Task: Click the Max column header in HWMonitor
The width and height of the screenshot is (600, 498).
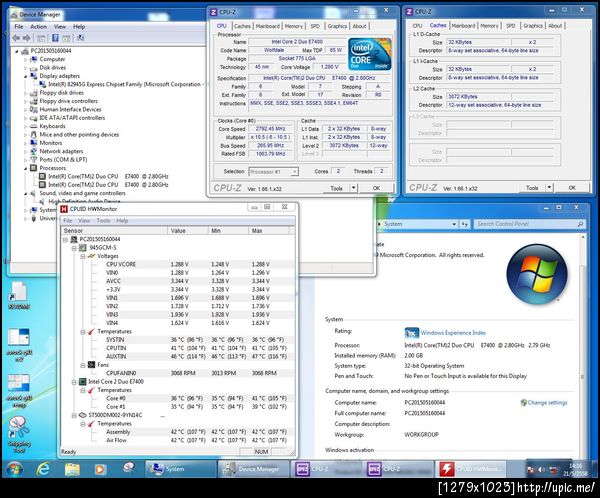Action: click(x=269, y=230)
